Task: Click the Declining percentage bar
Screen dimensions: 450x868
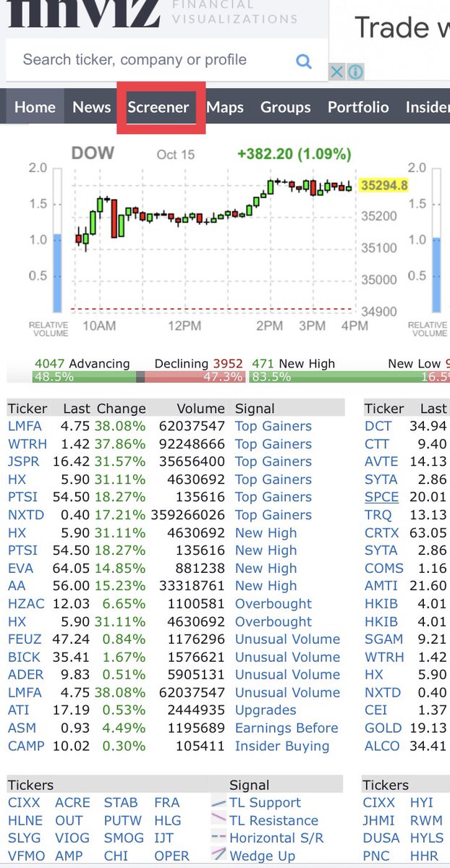Action: [x=195, y=377]
